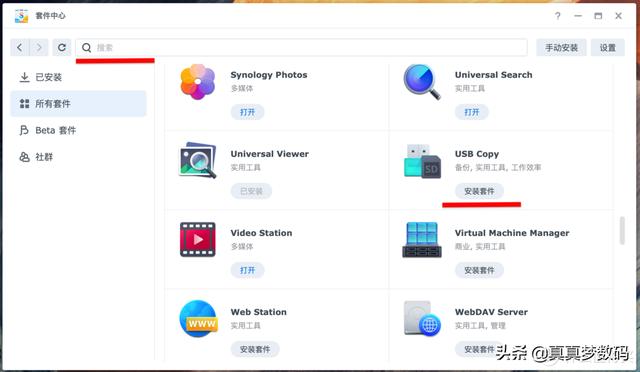Click the Virtual Machine Manager icon

tap(422, 240)
